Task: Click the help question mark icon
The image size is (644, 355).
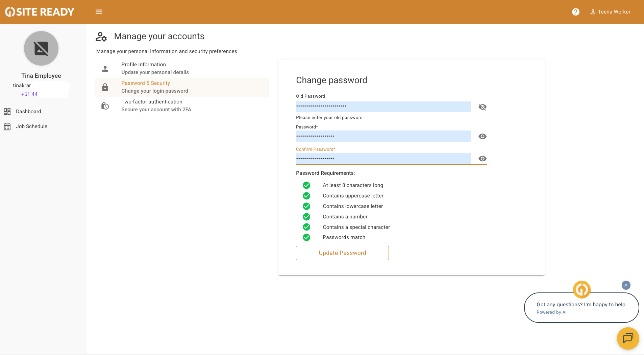Action: 576,12
